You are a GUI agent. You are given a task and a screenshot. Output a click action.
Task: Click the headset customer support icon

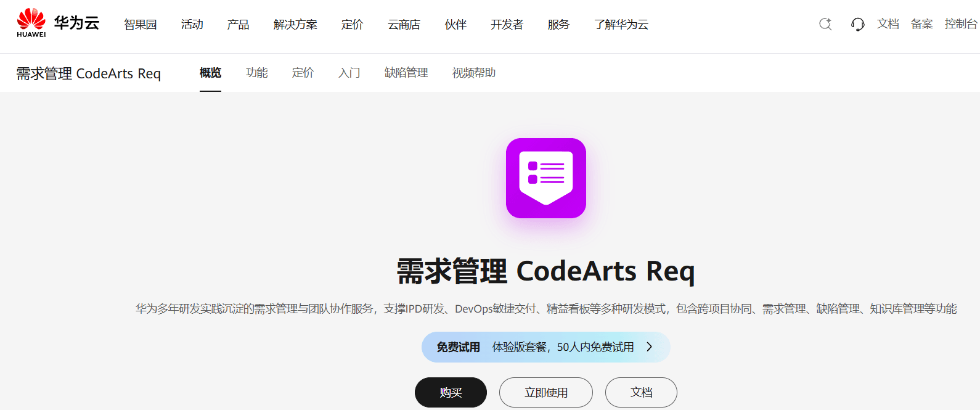(857, 24)
